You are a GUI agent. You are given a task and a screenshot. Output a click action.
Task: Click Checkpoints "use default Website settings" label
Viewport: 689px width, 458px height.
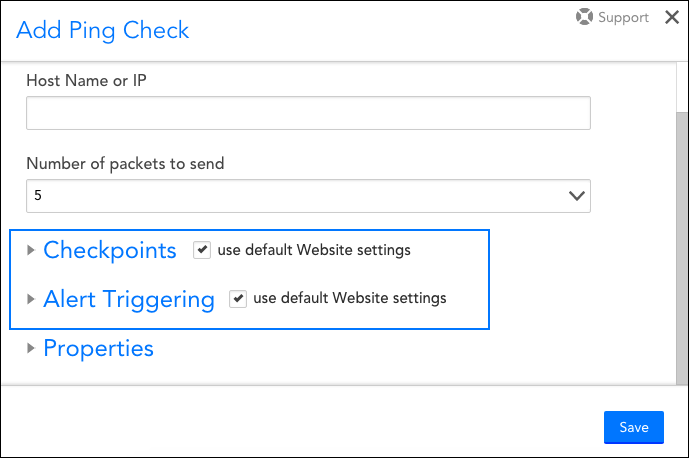click(x=313, y=250)
